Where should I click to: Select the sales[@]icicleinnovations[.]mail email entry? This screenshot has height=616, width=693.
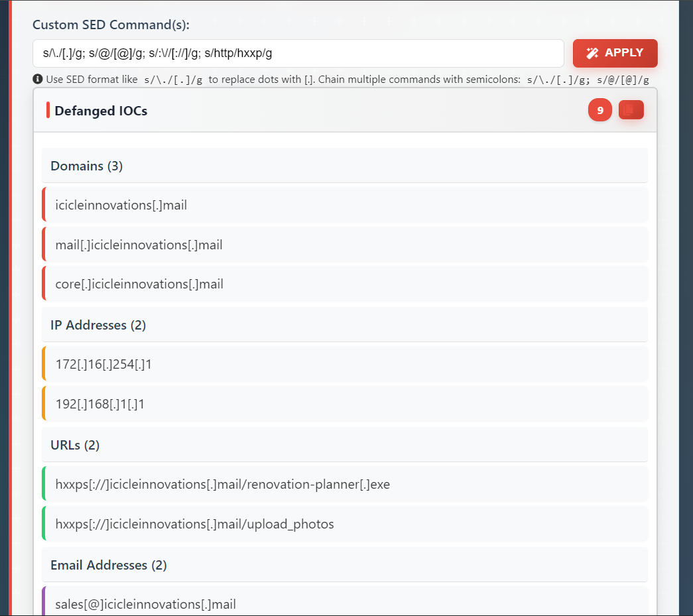(x=344, y=601)
